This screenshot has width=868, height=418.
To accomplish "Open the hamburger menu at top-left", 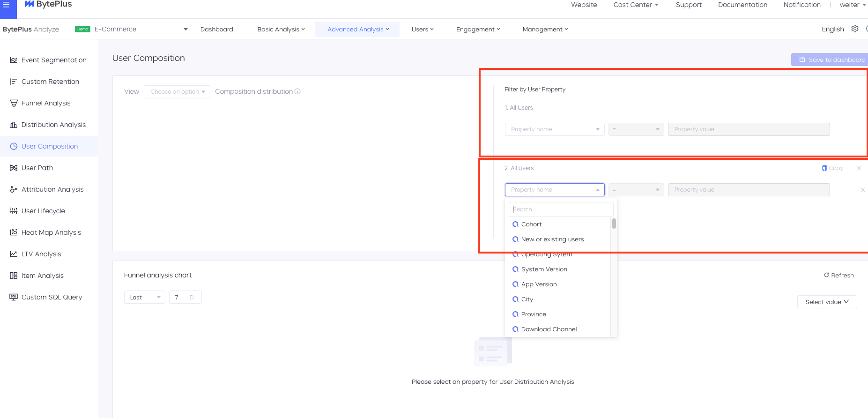I will [x=7, y=5].
